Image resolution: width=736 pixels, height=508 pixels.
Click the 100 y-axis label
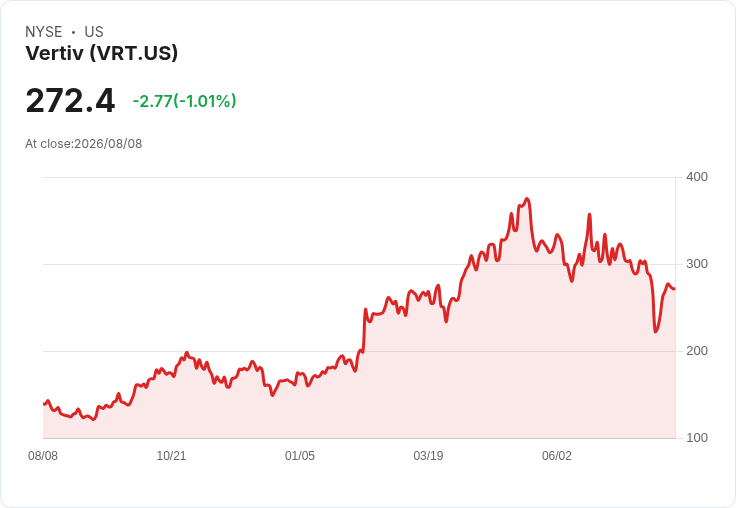pos(697,438)
